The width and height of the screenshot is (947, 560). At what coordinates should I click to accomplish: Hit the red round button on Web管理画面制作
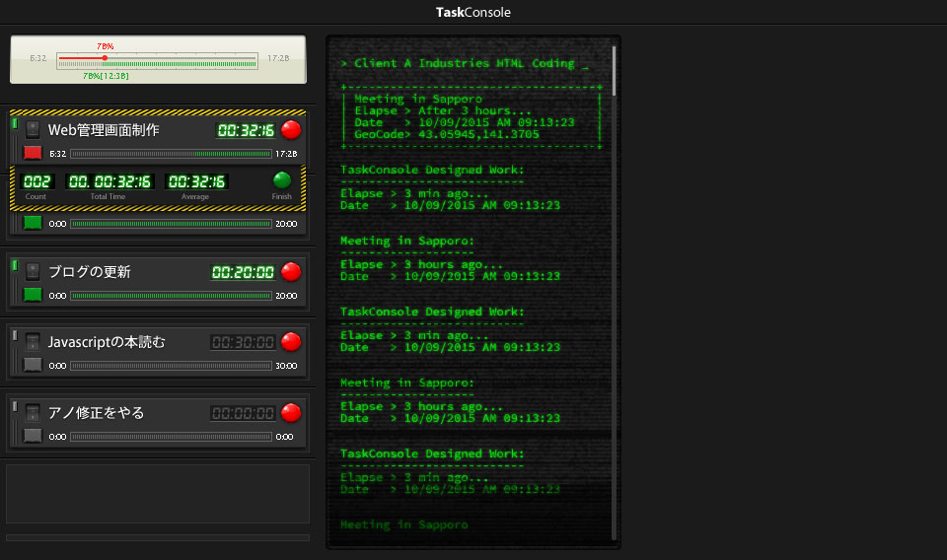coord(291,130)
